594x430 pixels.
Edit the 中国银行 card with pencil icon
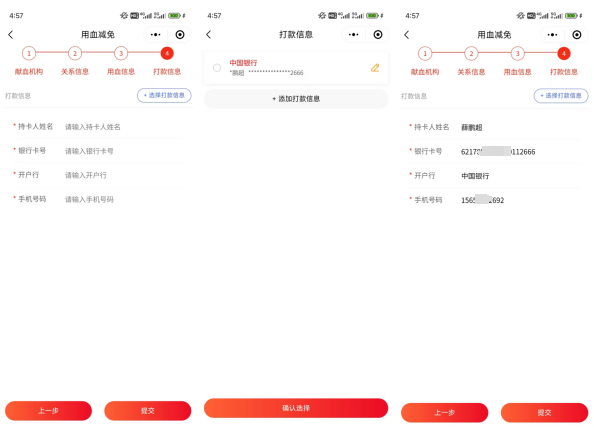(375, 68)
